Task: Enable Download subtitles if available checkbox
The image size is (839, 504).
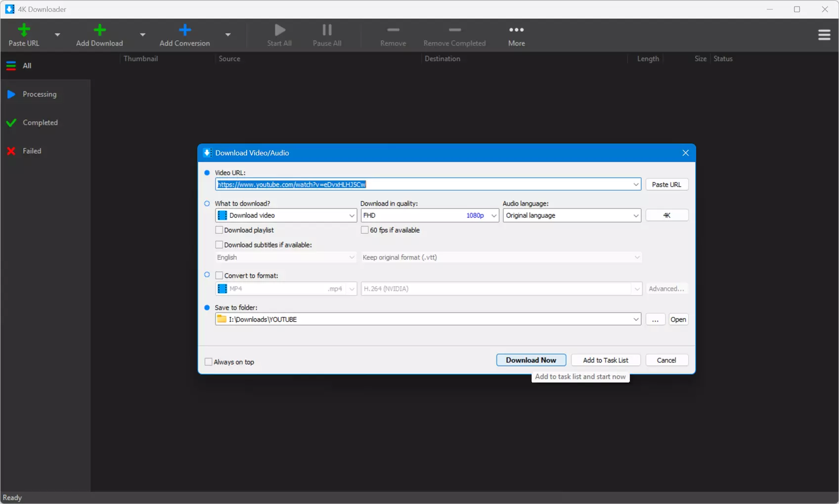Action: 219,245
